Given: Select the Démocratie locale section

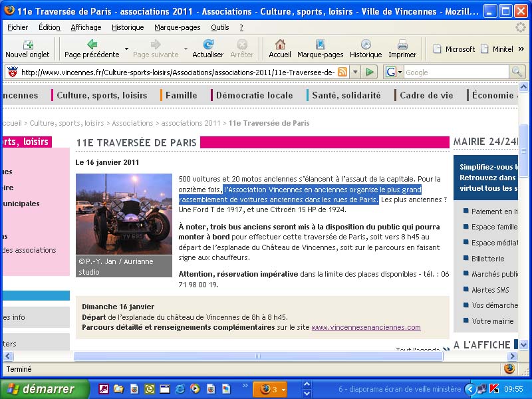Looking at the screenshot, I should (x=255, y=95).
